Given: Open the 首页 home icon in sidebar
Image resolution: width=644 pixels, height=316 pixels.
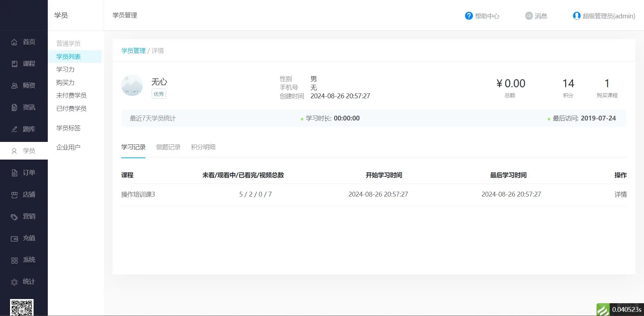Looking at the screenshot, I should tap(14, 42).
